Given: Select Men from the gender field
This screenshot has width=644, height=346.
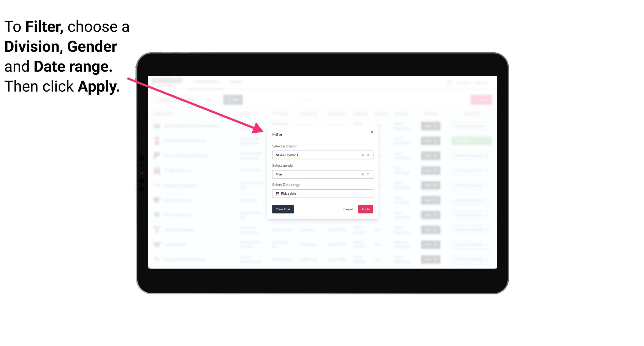Looking at the screenshot, I should (x=322, y=174).
